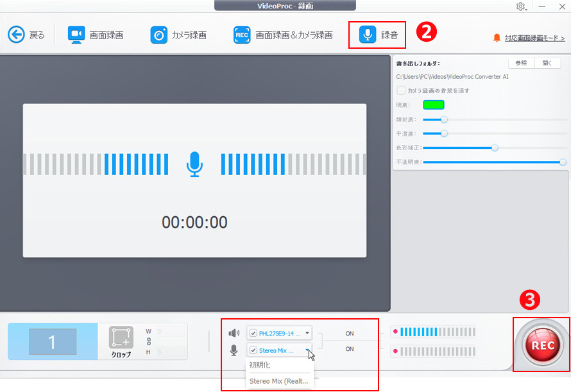This screenshot has width=571, height=392.
Task: Enable the カメラ録画の背景を消す checkbox
Action: 401,90
